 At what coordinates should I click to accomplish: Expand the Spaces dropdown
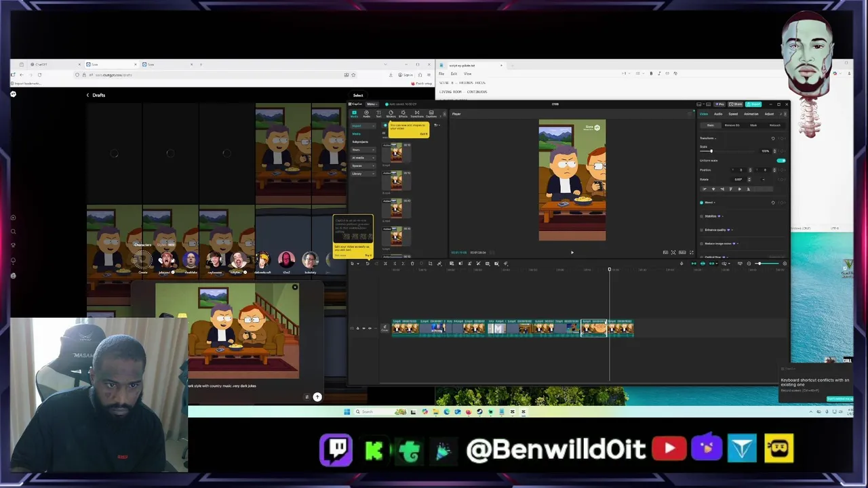(363, 166)
